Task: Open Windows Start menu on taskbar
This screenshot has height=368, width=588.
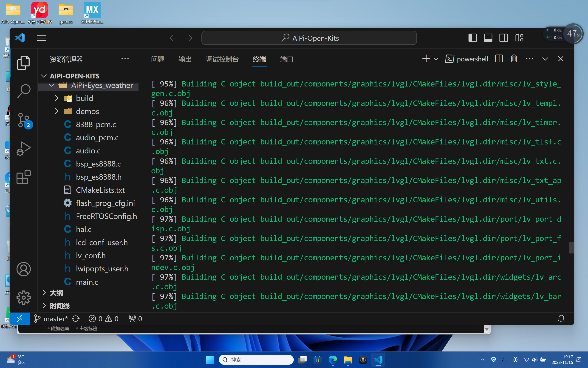Action: (x=210, y=359)
